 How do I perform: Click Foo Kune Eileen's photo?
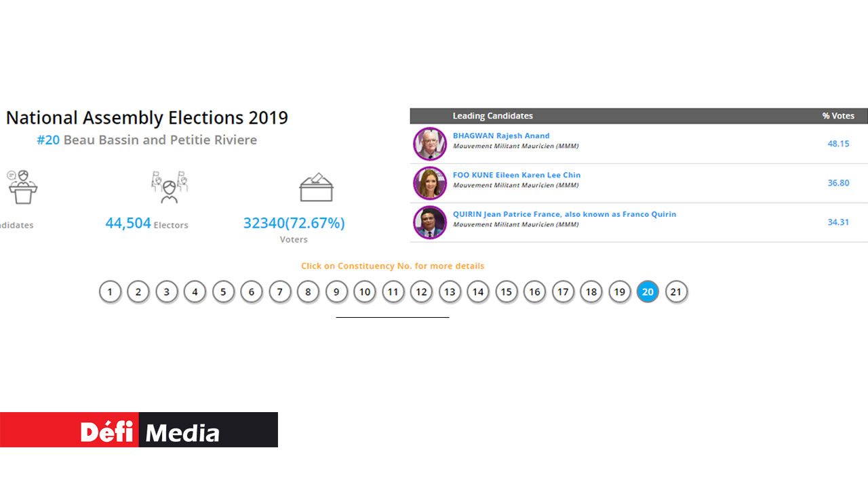point(430,183)
